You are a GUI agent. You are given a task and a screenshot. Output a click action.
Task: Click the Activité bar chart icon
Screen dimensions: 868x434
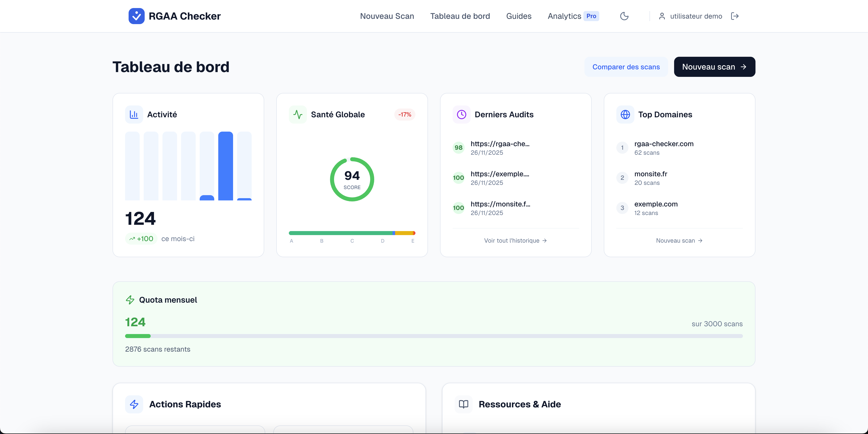pyautogui.click(x=134, y=115)
